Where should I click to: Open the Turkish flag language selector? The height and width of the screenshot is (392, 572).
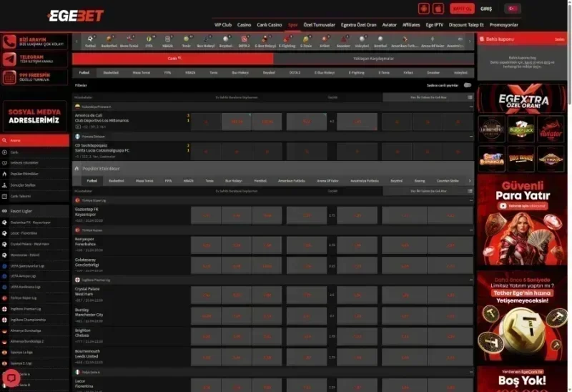(513, 9)
